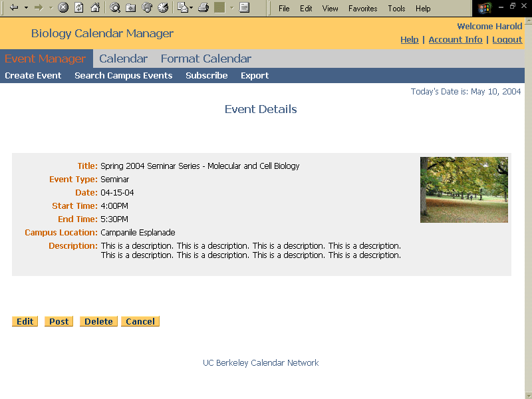Click the Print icon
The width and height of the screenshot is (532, 399).
(203, 7)
